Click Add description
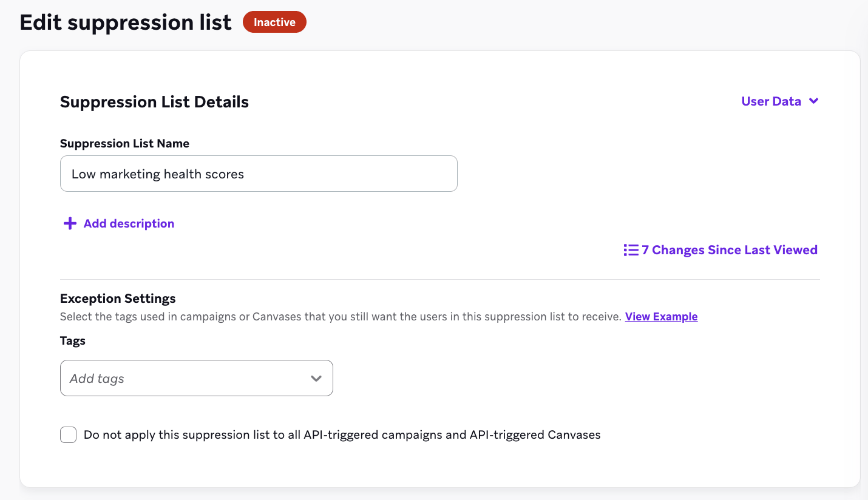868x500 pixels. tap(128, 223)
